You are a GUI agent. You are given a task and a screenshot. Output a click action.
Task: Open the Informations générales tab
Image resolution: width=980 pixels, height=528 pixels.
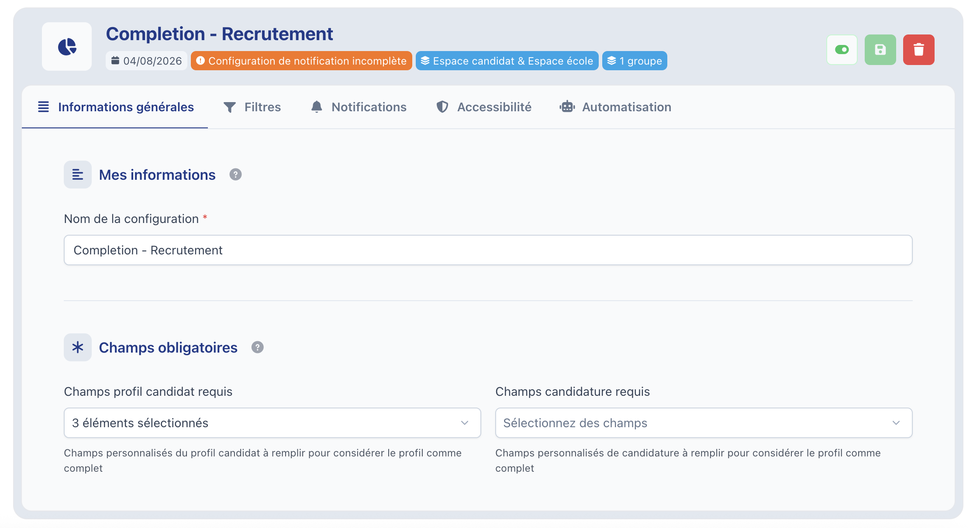coord(115,107)
